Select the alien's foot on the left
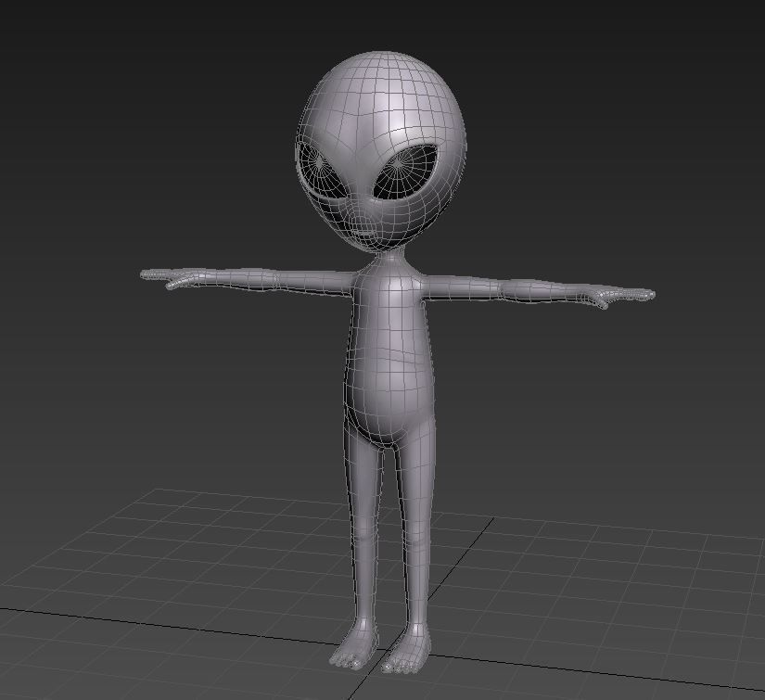 (353, 644)
